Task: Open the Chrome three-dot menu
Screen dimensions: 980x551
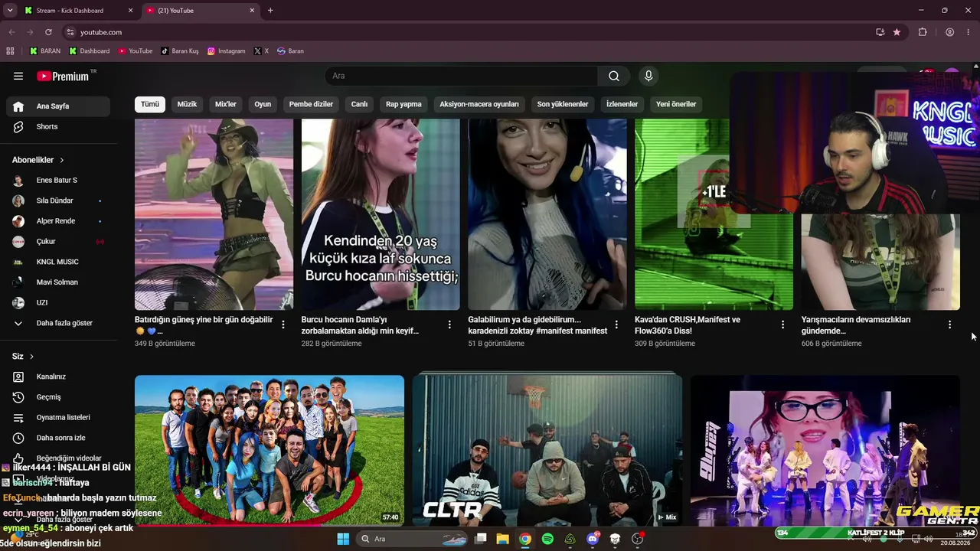Action: (x=969, y=32)
